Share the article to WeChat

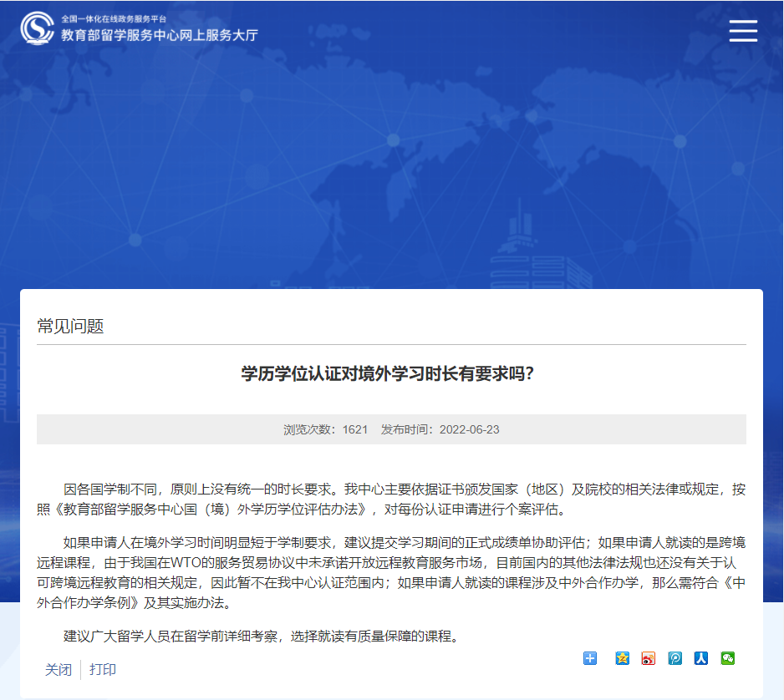coord(726,658)
